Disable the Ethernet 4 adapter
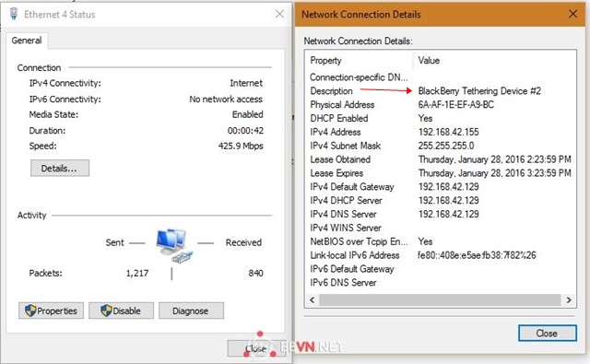The height and width of the screenshot is (364, 590). (x=121, y=311)
